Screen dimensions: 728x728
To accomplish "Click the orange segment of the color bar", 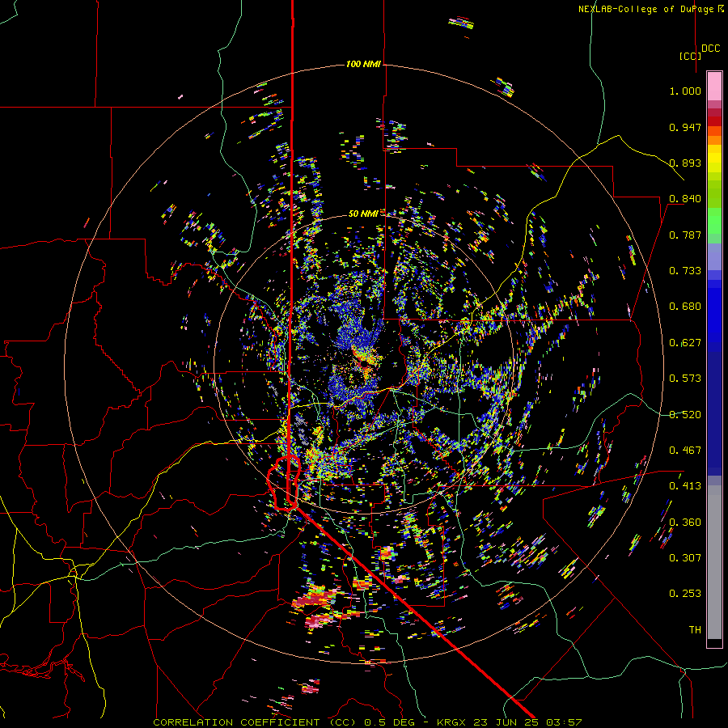I will [x=714, y=140].
